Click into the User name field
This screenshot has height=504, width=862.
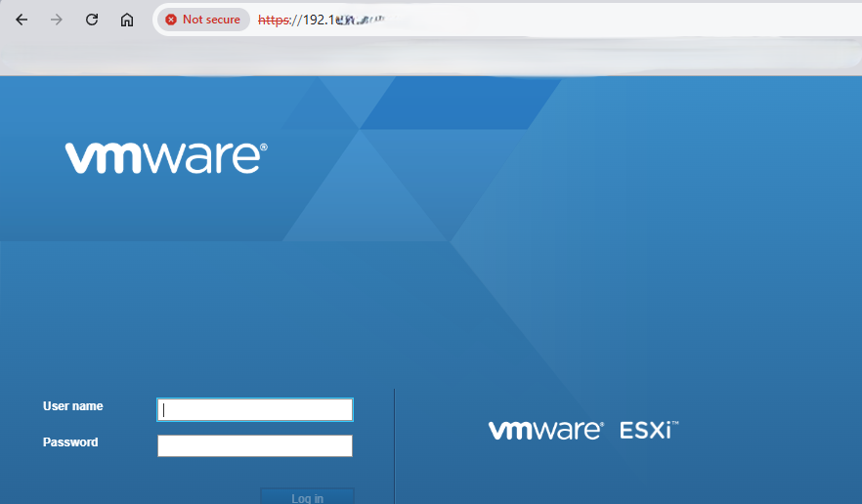255,410
